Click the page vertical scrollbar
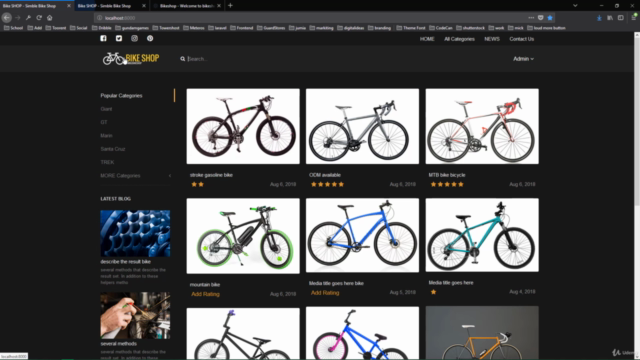The height and width of the screenshot is (360, 640). (637, 195)
